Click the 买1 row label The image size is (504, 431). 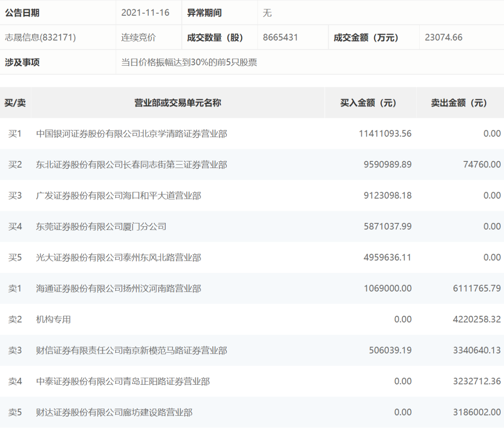[x=15, y=133]
